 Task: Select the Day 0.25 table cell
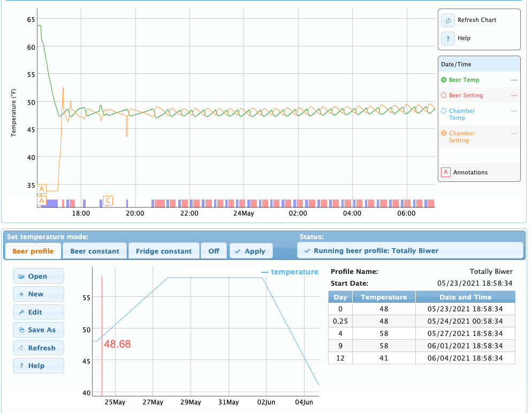tap(340, 321)
